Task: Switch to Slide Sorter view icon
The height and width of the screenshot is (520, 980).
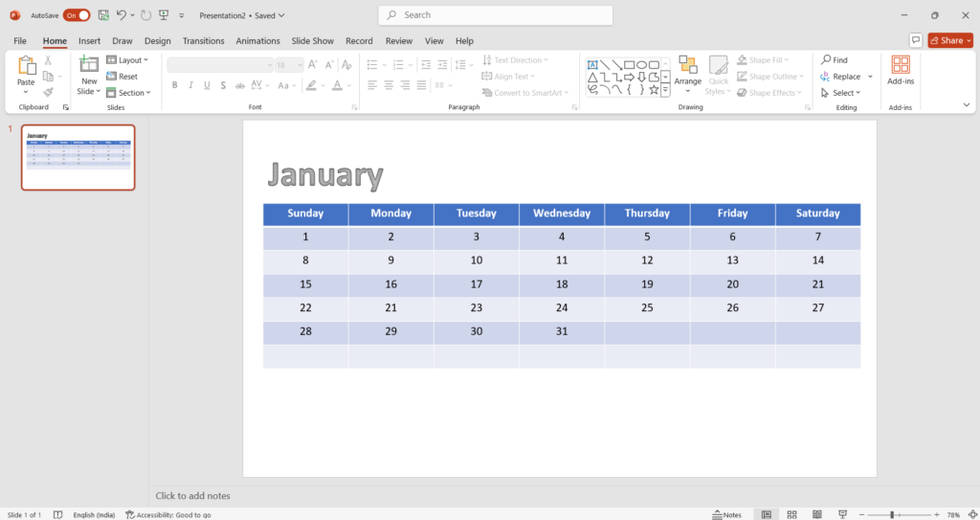Action: (789, 514)
